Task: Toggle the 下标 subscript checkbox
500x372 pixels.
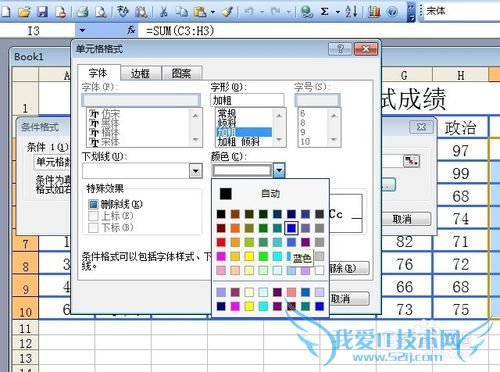Action: [x=93, y=228]
